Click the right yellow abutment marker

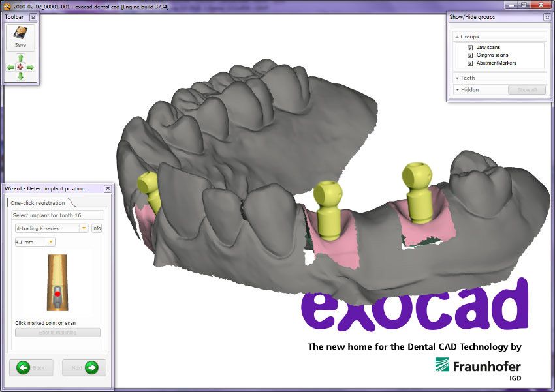coord(418,192)
